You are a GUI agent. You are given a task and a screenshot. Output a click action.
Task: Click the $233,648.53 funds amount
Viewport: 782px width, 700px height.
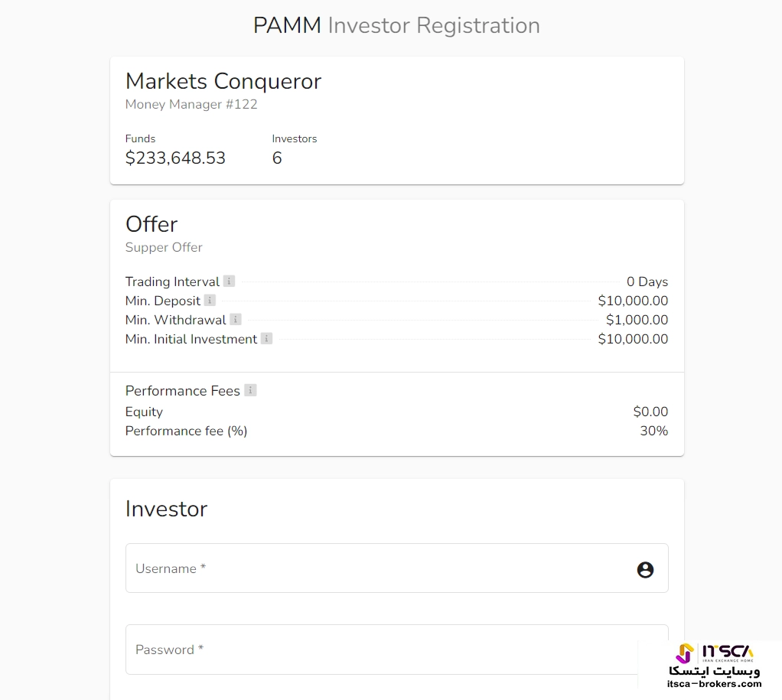coord(175,158)
